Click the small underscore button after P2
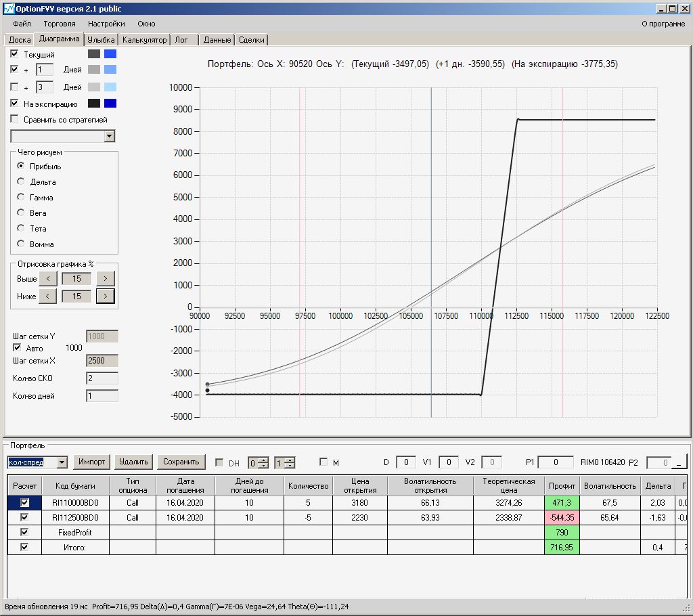 click(679, 462)
